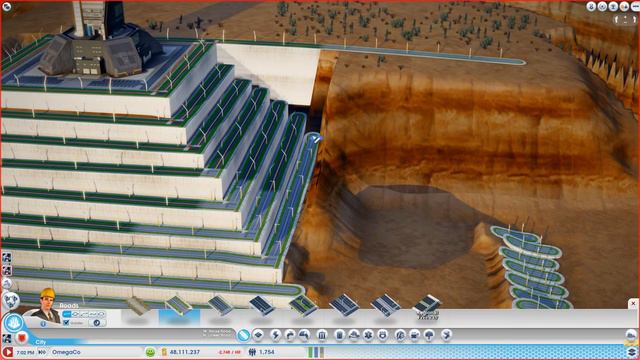Click the advisor portrait with hard hat

click(x=46, y=304)
